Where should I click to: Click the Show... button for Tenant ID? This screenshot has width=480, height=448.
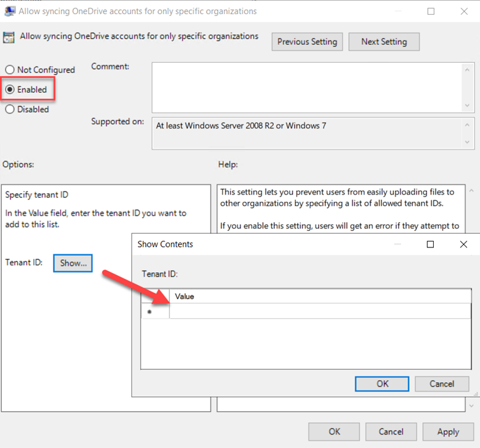click(73, 263)
